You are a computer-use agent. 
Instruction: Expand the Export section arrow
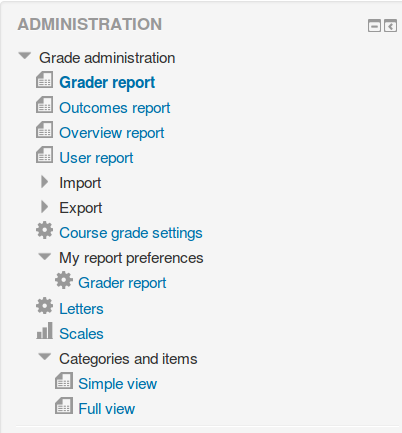44,207
